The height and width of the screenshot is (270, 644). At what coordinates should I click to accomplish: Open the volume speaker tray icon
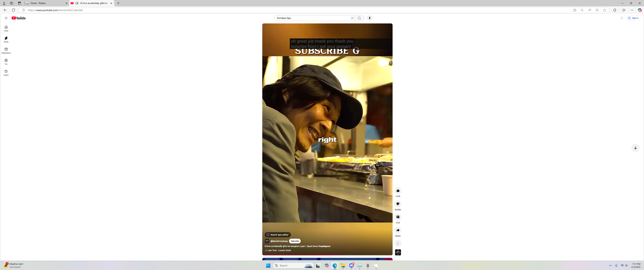click(626, 265)
